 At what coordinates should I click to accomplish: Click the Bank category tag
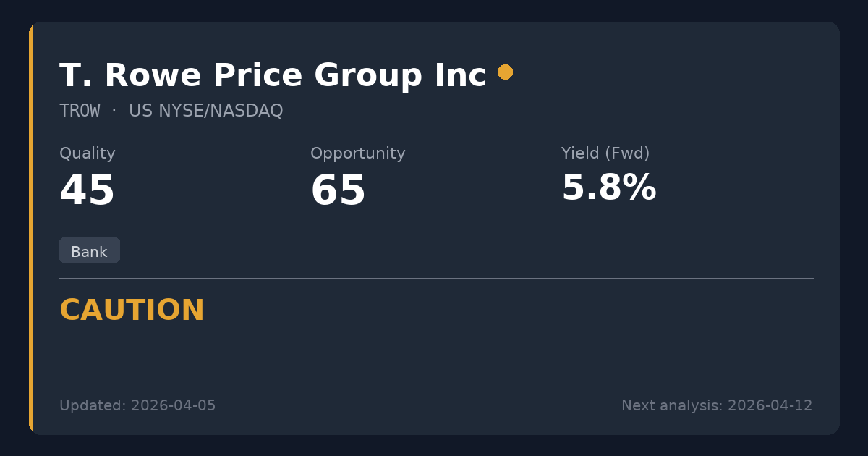pyautogui.click(x=89, y=251)
